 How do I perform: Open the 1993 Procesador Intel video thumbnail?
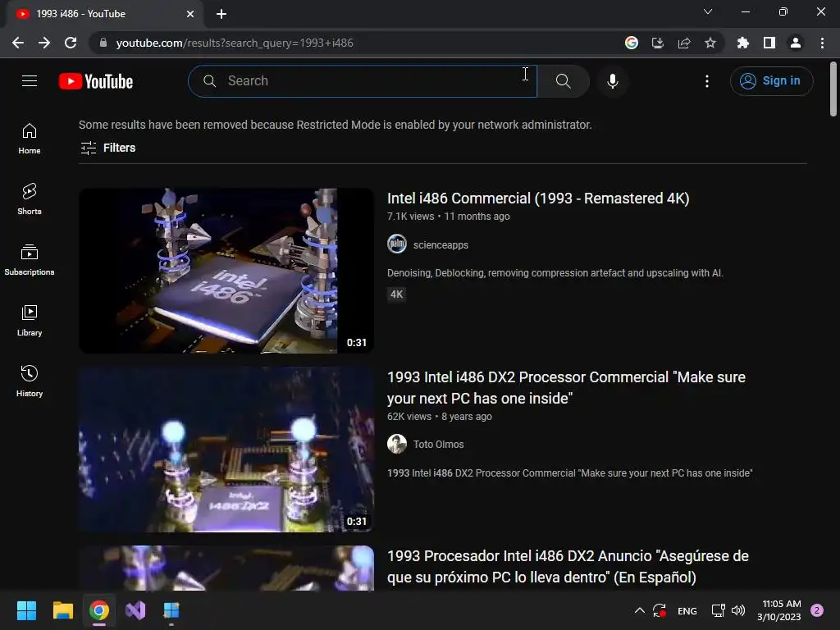226,568
